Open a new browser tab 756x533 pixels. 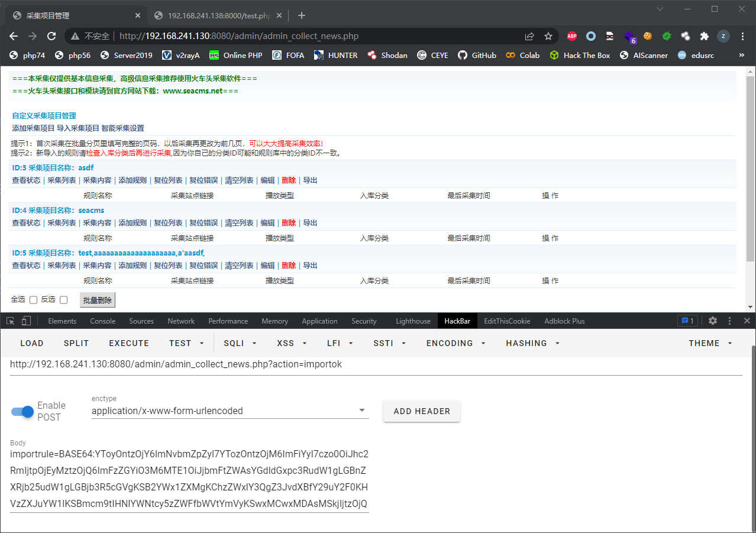click(302, 15)
